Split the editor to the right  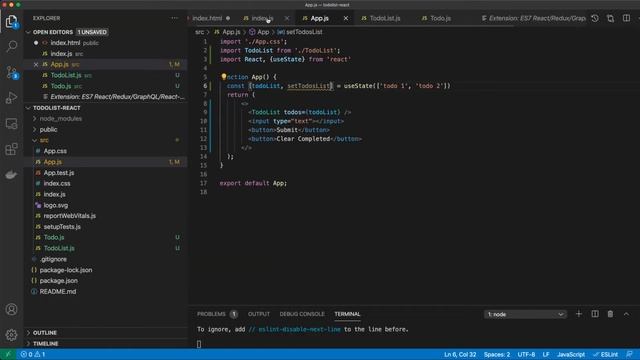coord(626,18)
